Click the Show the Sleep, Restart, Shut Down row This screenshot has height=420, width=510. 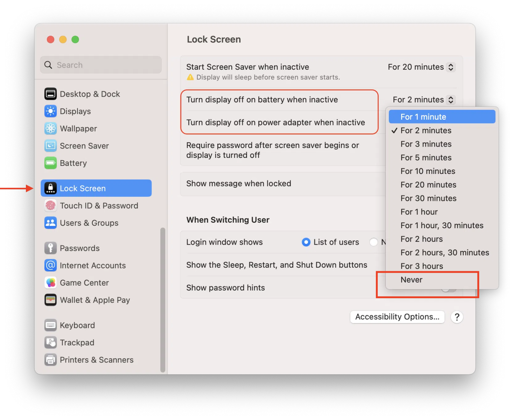(283, 265)
